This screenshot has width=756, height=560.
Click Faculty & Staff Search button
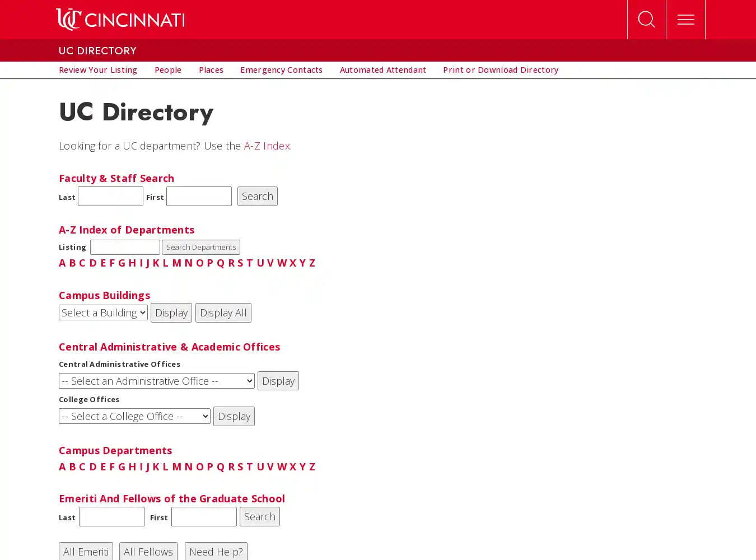tap(258, 196)
